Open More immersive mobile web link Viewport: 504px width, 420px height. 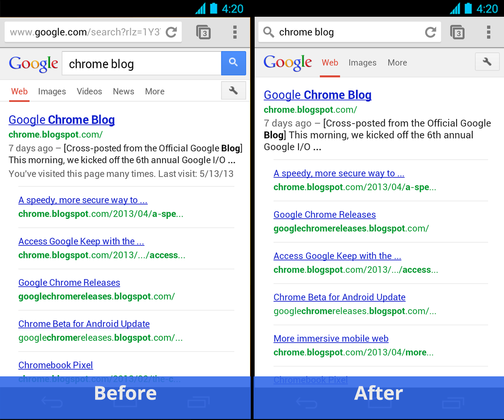tap(331, 338)
